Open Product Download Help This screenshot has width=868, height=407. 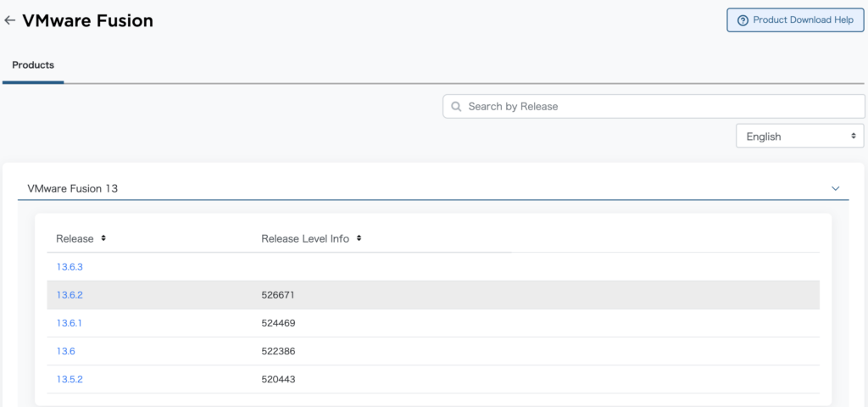point(795,20)
